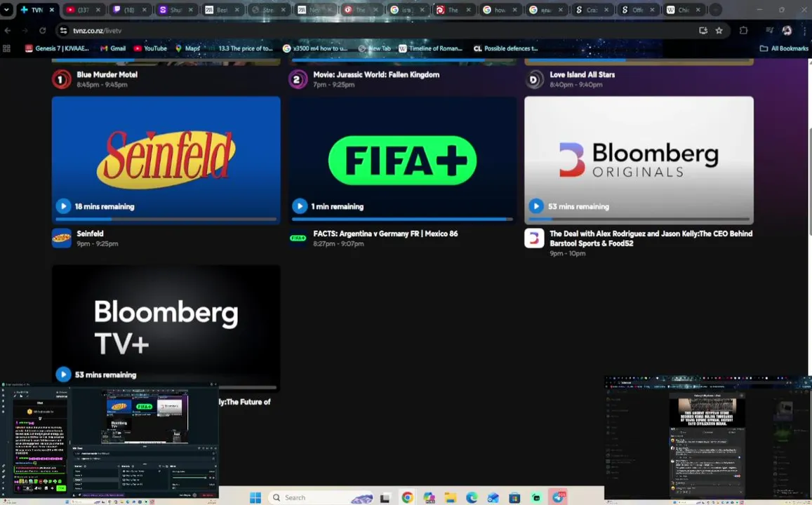Click the small FIFA+ channel logo
This screenshot has height=505, width=812.
coord(298,238)
